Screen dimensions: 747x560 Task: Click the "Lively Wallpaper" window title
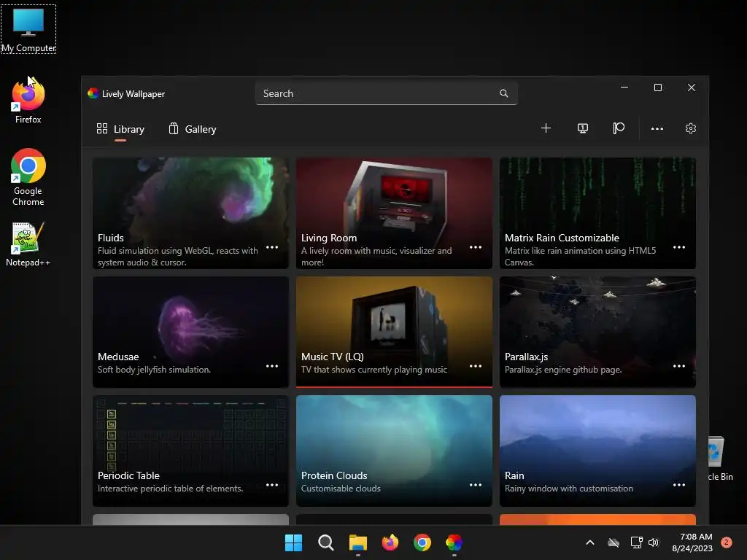click(x=133, y=94)
